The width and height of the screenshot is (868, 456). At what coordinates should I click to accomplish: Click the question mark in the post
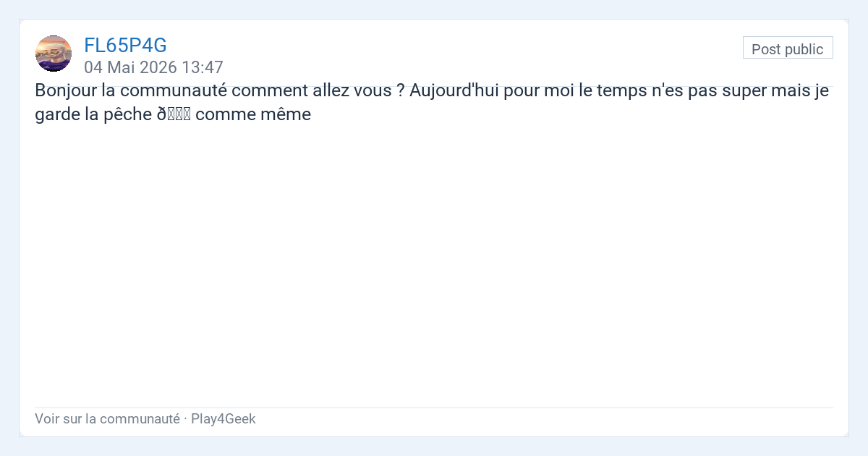point(400,92)
